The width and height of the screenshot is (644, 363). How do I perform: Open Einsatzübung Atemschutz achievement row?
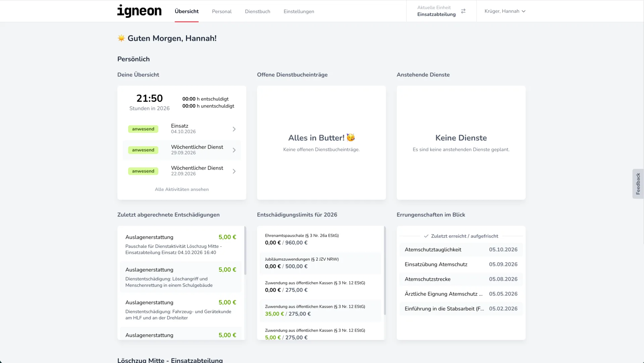coord(461,264)
